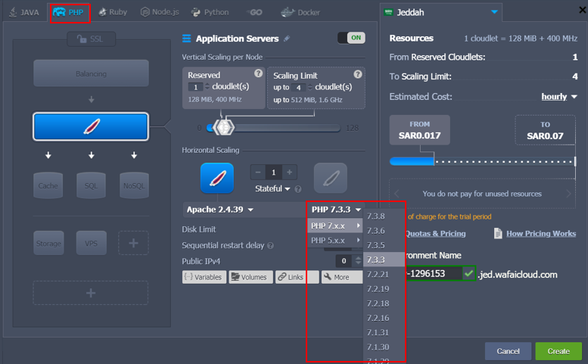Toggle the SSL button

click(91, 39)
